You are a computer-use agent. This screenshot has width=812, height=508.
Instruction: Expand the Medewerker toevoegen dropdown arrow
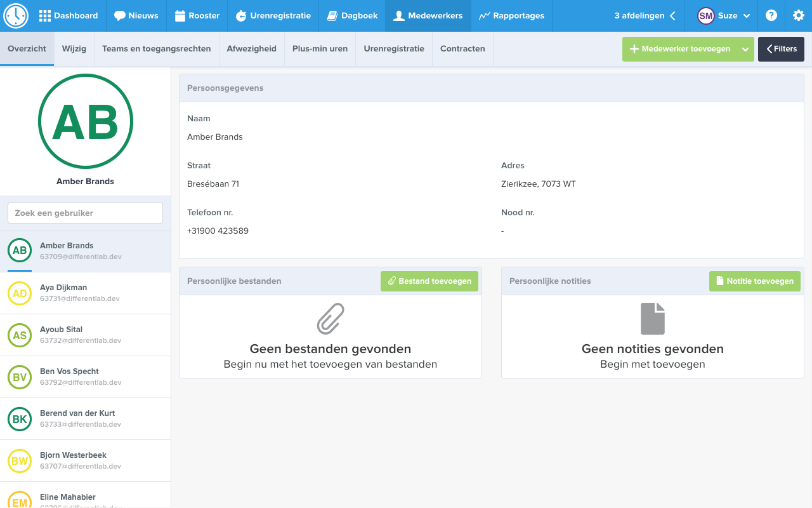745,49
